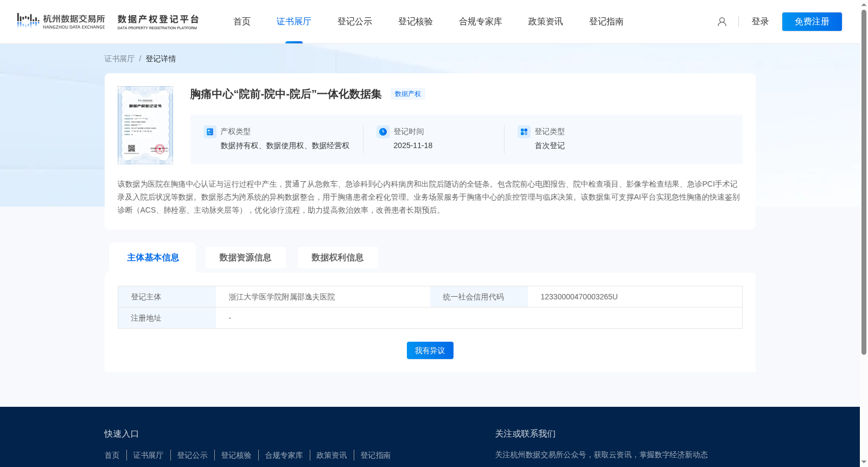
Task: Click the user profile icon
Action: (x=722, y=22)
